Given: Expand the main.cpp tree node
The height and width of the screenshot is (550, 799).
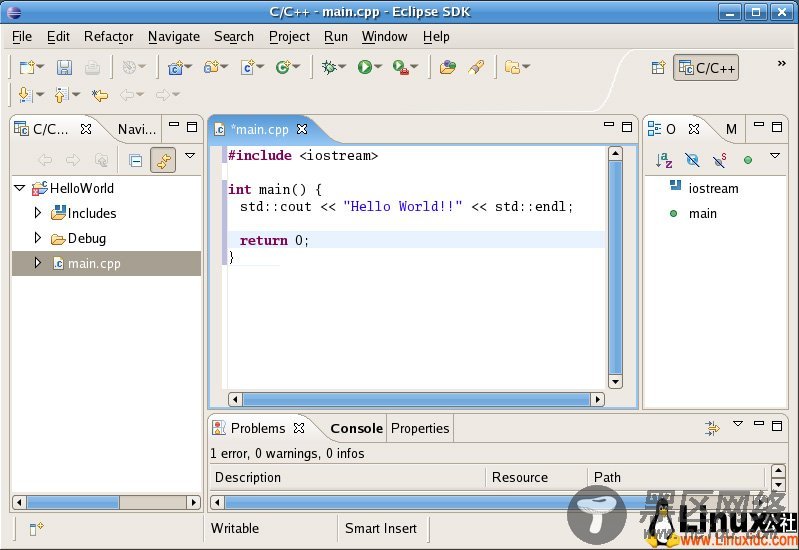Looking at the screenshot, I should (38, 263).
